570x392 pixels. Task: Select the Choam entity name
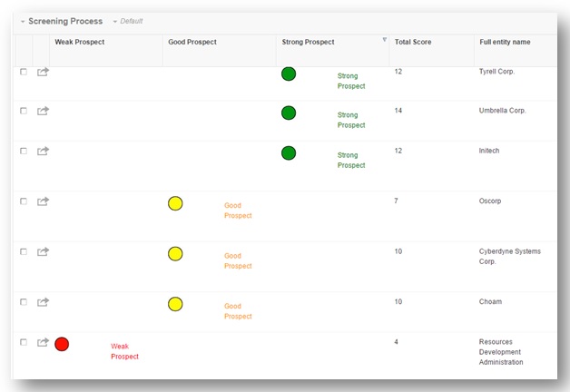click(490, 301)
